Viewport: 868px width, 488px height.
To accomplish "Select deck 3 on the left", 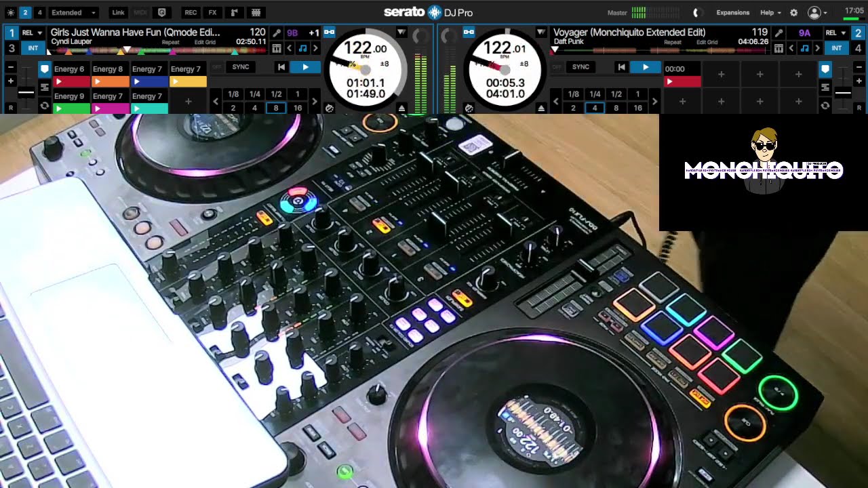I will tap(11, 48).
